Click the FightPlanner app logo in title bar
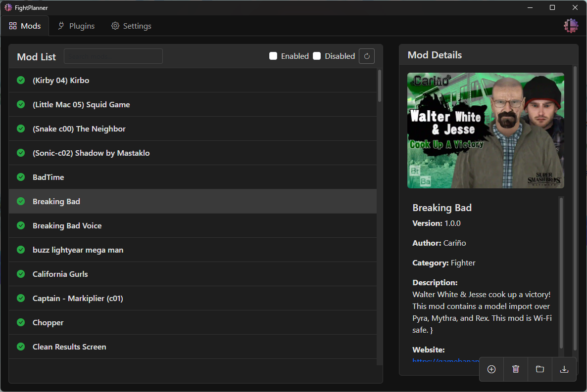587x392 pixels. pos(8,7)
